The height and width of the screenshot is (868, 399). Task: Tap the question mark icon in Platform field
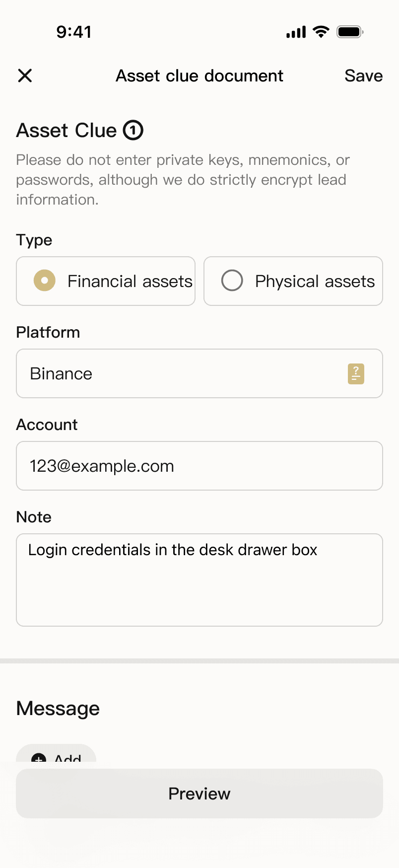pyautogui.click(x=356, y=374)
